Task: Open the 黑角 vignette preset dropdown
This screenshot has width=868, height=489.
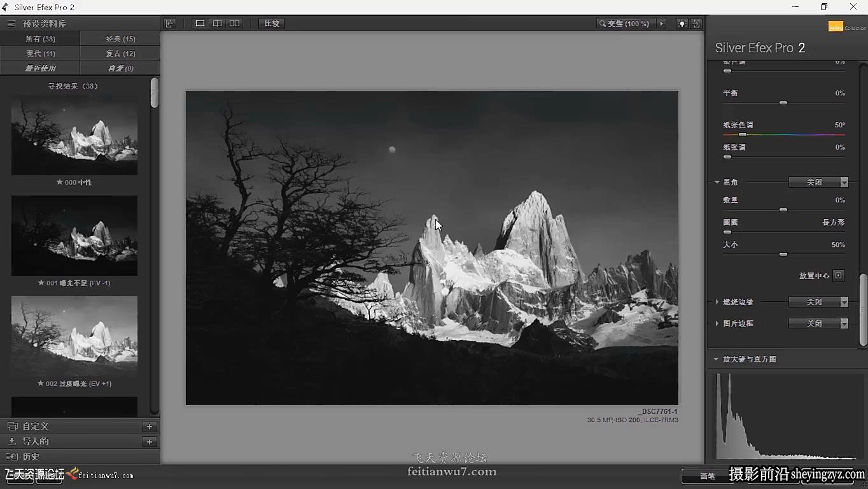Action: pyautogui.click(x=818, y=182)
